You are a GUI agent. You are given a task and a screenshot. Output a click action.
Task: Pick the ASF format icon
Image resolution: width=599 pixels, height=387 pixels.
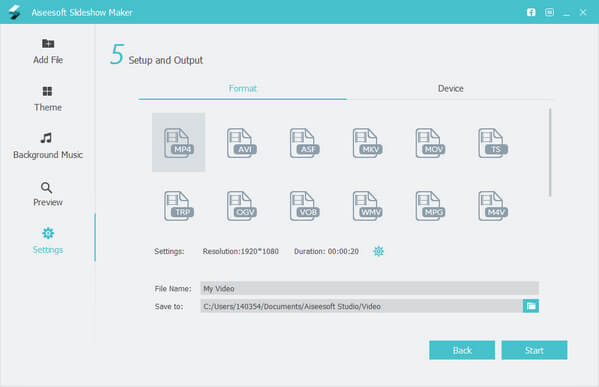(x=304, y=143)
